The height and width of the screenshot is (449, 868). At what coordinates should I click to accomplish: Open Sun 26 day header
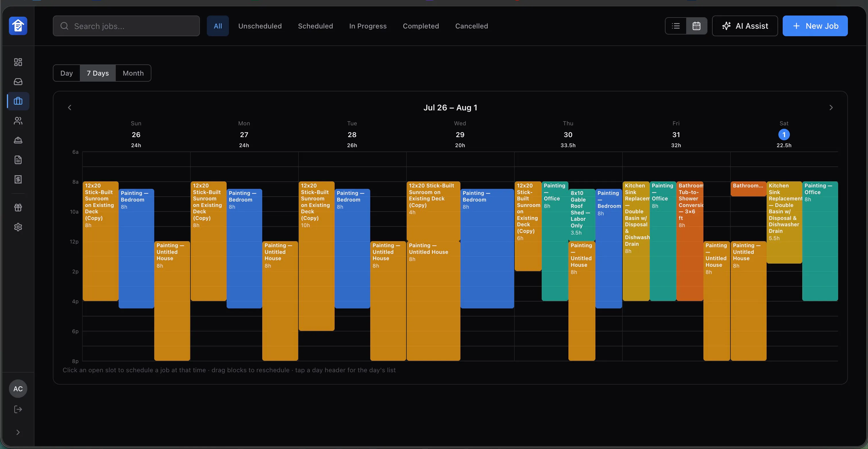136,134
